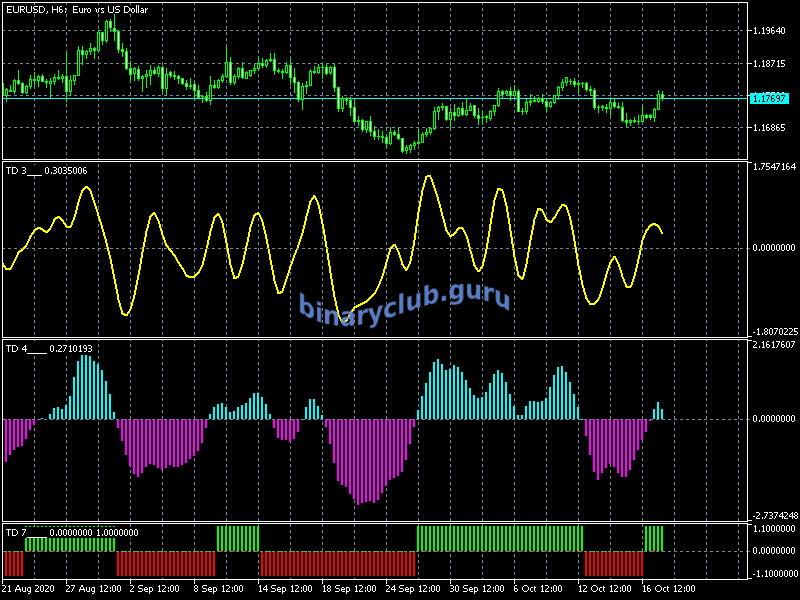Click the -2.7374248 scale value
800x600 pixels.
(773, 516)
